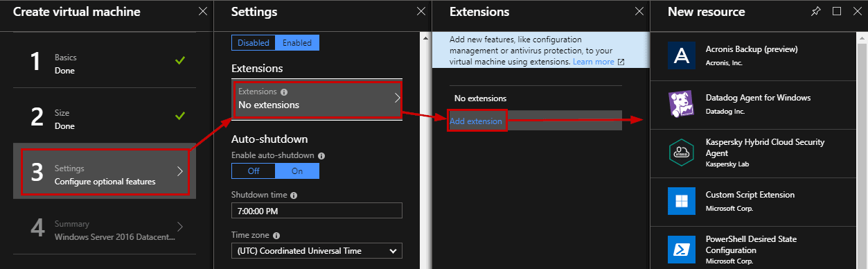The height and width of the screenshot is (269, 868).
Task: Pick the Custom Script Extension icon
Action: click(x=682, y=200)
